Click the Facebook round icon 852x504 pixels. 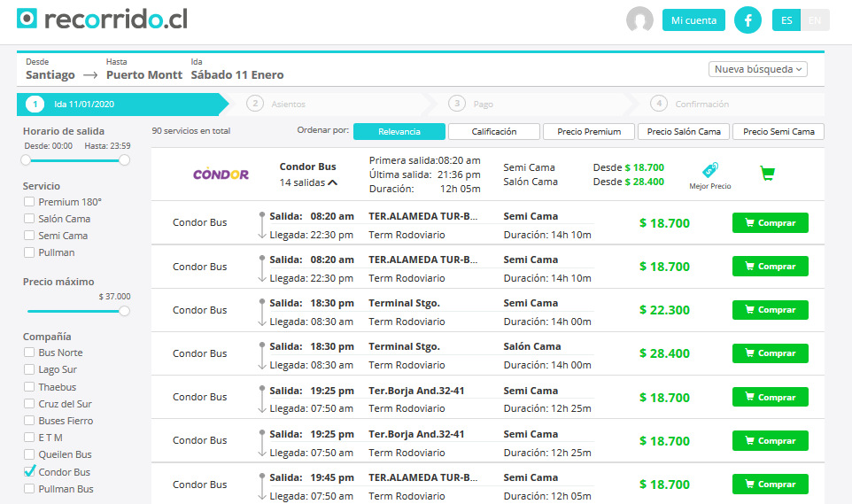coord(747,20)
